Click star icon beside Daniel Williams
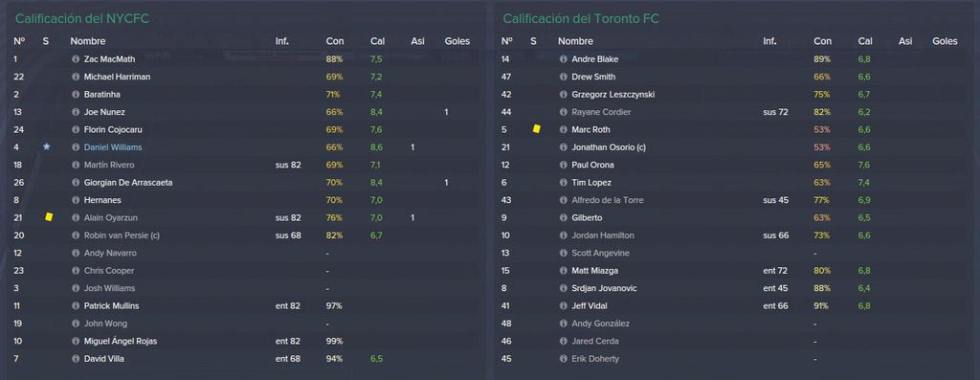Screen dimensions: 980x380 tap(46, 146)
